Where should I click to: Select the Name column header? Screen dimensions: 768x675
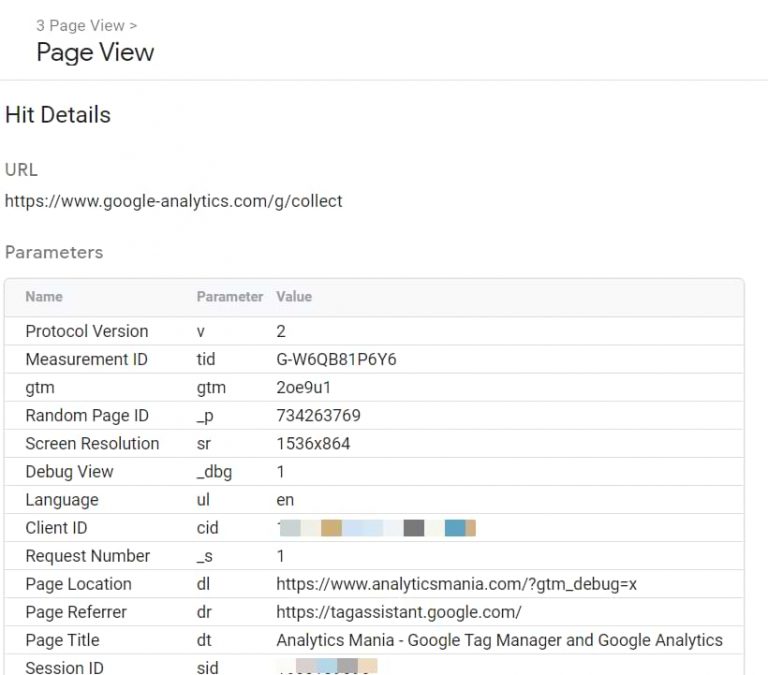(43, 296)
